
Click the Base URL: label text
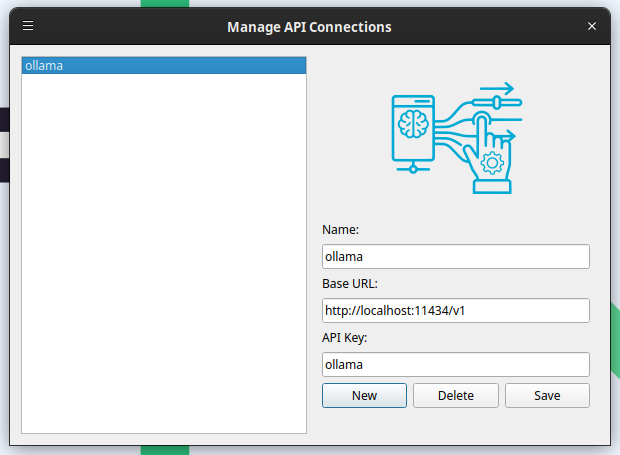click(350, 283)
